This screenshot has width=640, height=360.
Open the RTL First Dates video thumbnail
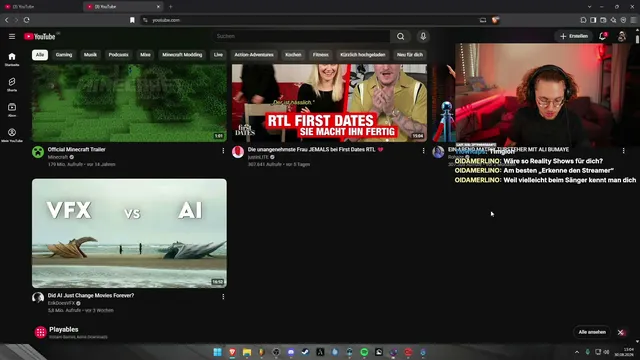[x=329, y=103]
